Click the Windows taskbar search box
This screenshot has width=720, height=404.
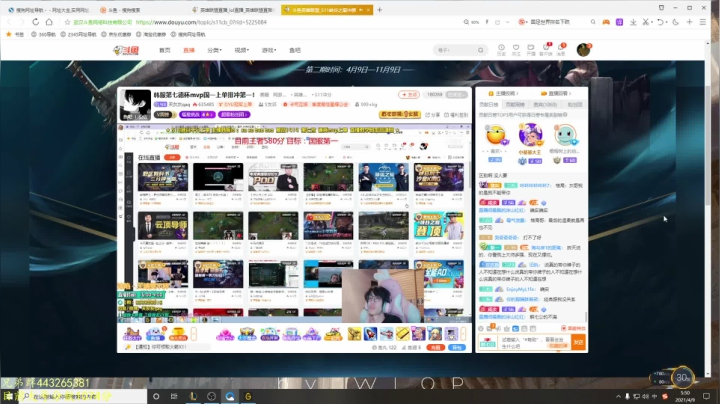83,396
